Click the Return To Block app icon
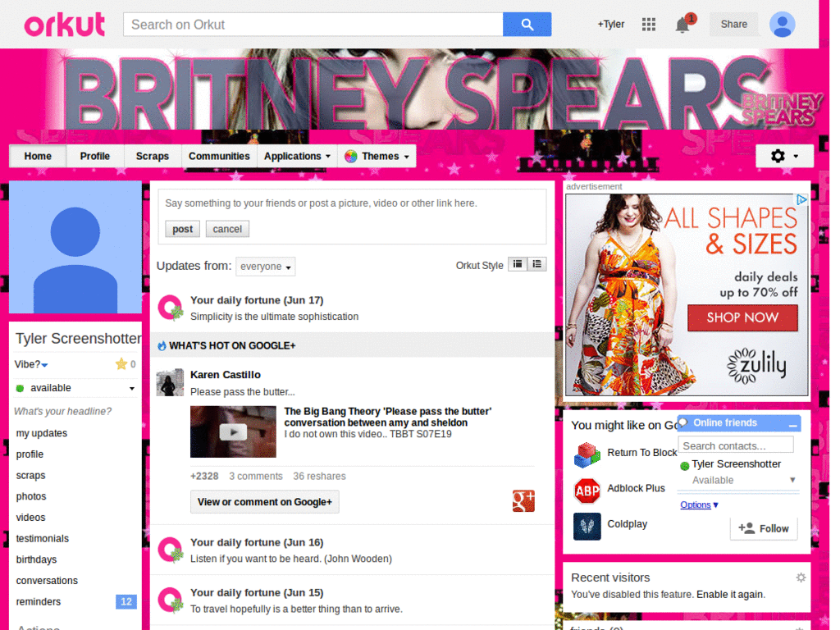Image resolution: width=840 pixels, height=630 pixels. 587,454
